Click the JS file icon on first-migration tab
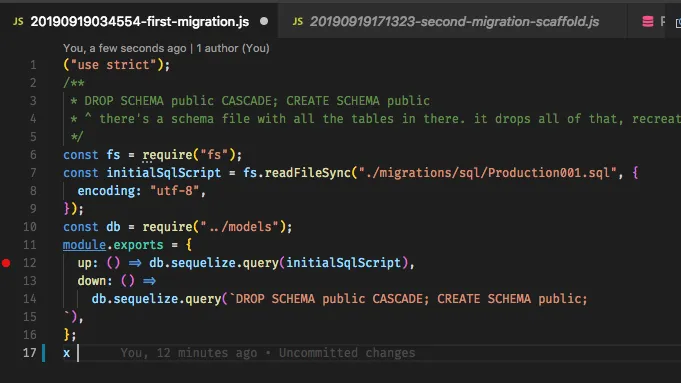681x383 pixels. (18, 22)
